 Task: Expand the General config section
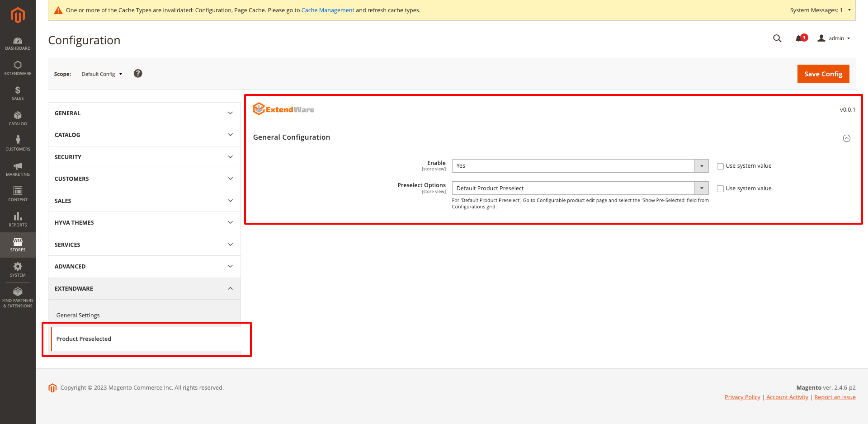(144, 113)
